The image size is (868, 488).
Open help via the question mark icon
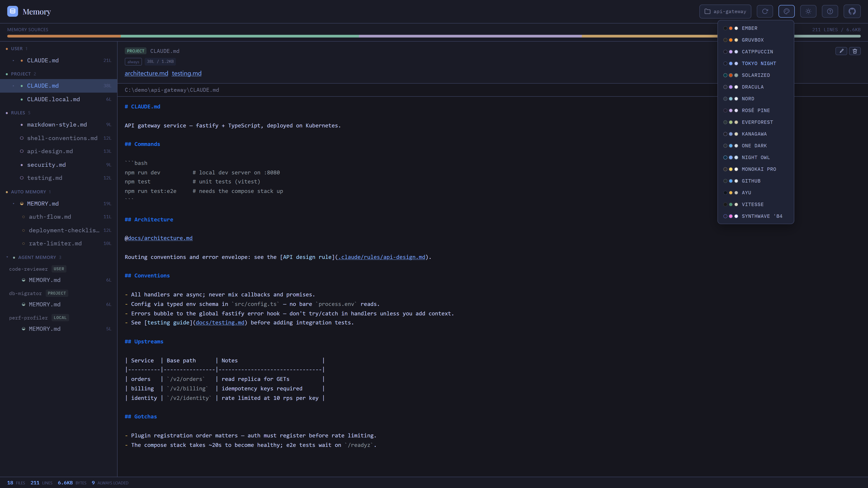830,12
